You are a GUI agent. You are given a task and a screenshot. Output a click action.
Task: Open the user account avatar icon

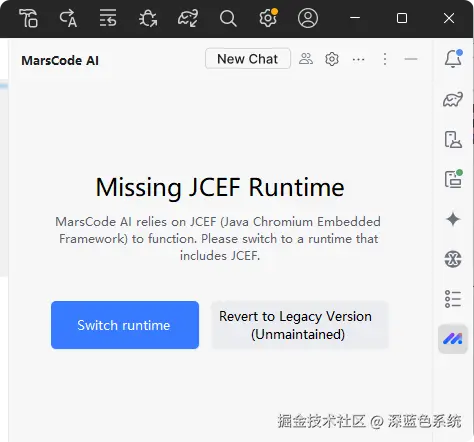click(x=308, y=18)
